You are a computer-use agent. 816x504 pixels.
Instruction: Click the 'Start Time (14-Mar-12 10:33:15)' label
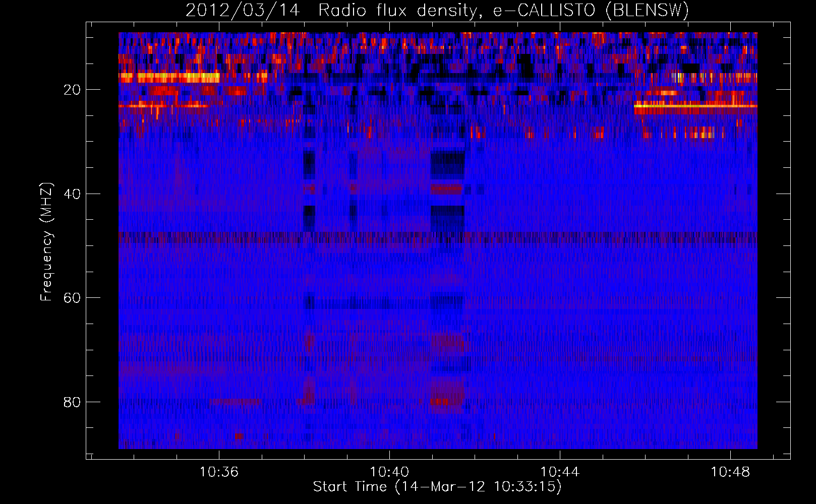click(437, 487)
